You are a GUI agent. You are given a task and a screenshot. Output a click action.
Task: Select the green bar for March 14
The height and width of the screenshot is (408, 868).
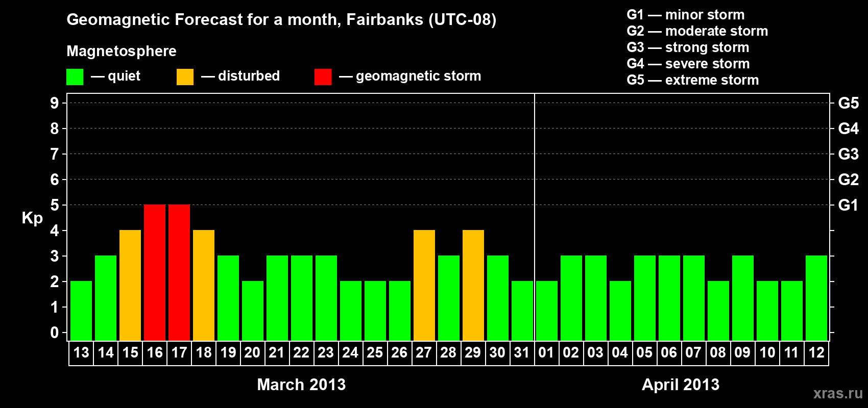pos(106,298)
